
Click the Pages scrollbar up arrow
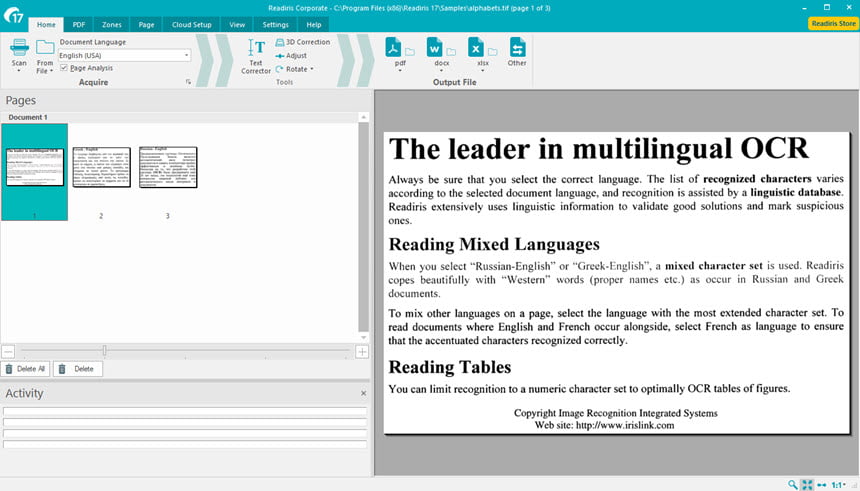point(363,117)
